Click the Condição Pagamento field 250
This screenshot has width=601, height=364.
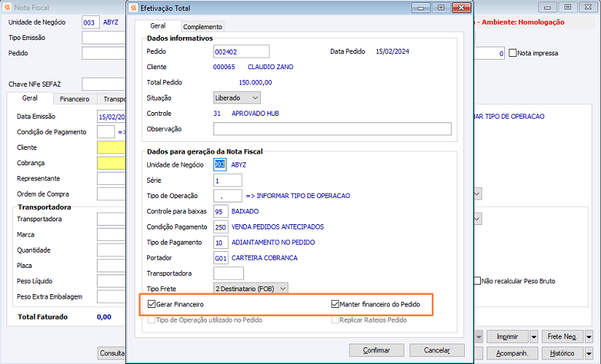pos(221,227)
